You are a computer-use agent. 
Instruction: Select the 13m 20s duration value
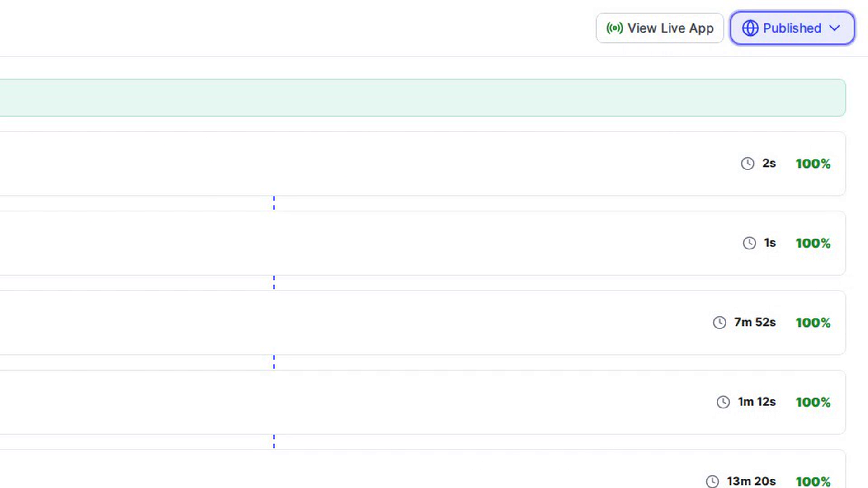tap(751, 481)
